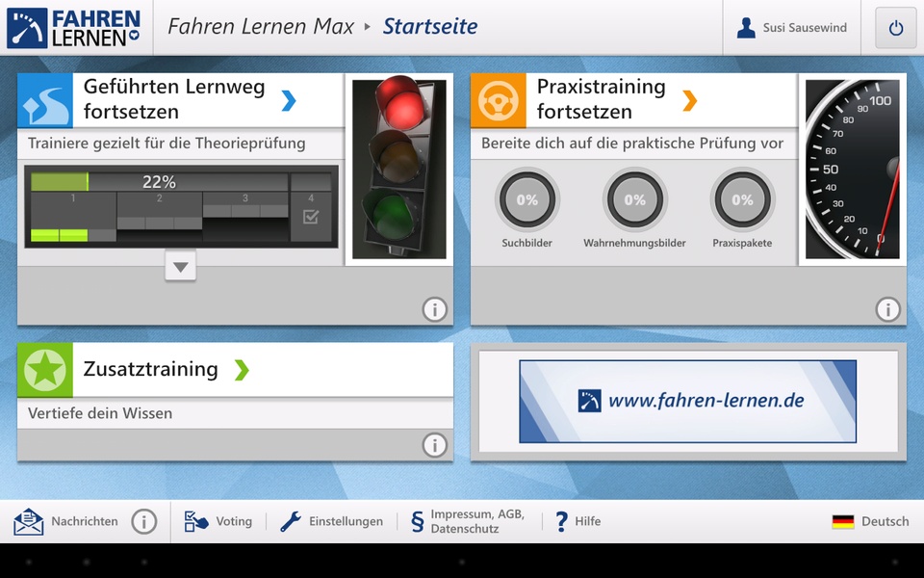This screenshot has height=578, width=924.
Task: Open Suchbilder 0% progress dial
Action: pyautogui.click(x=526, y=200)
